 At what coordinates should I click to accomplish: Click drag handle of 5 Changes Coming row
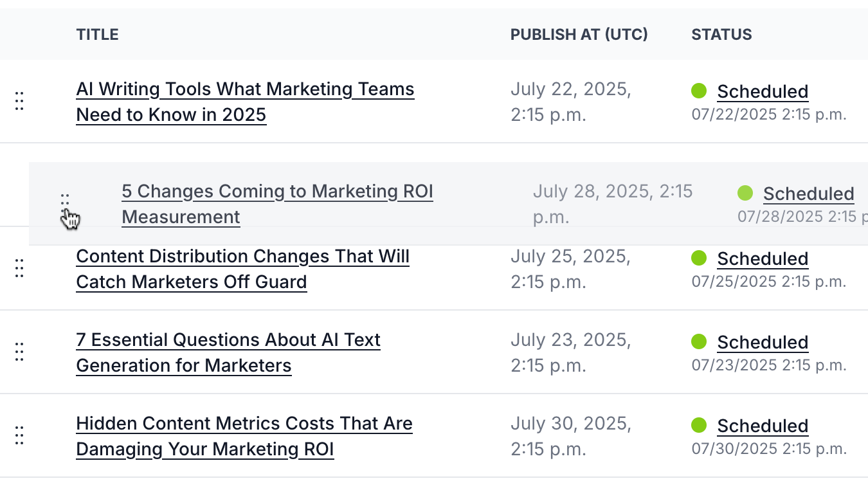click(65, 200)
